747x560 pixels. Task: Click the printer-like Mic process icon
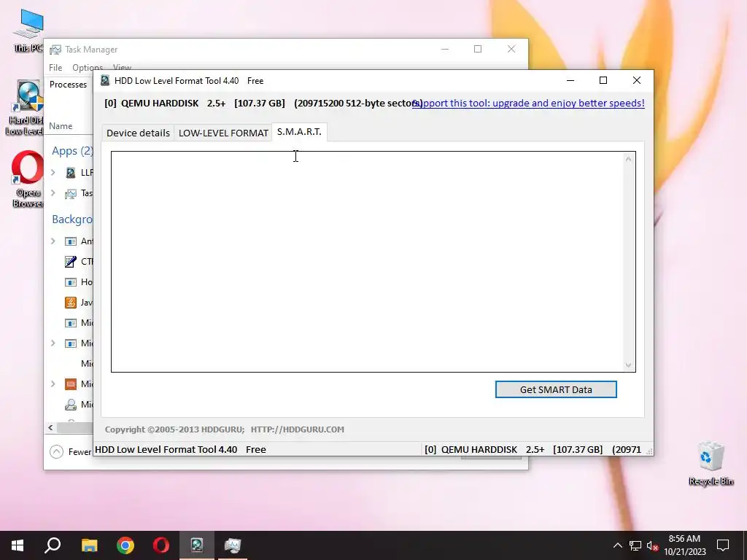coord(71,404)
